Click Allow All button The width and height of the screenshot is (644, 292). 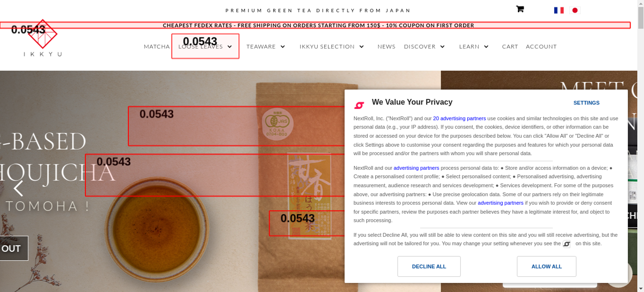(546, 266)
